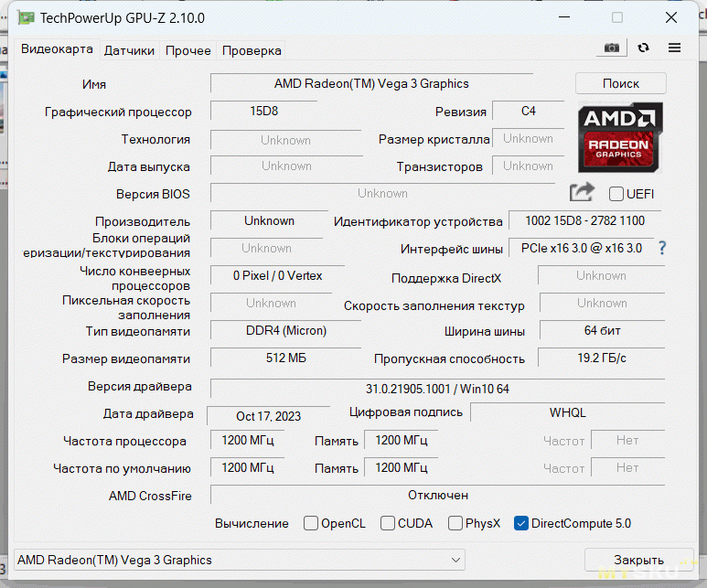Toggle the UEFI checkbox
The width and height of the screenshot is (707, 588).
[x=616, y=194]
